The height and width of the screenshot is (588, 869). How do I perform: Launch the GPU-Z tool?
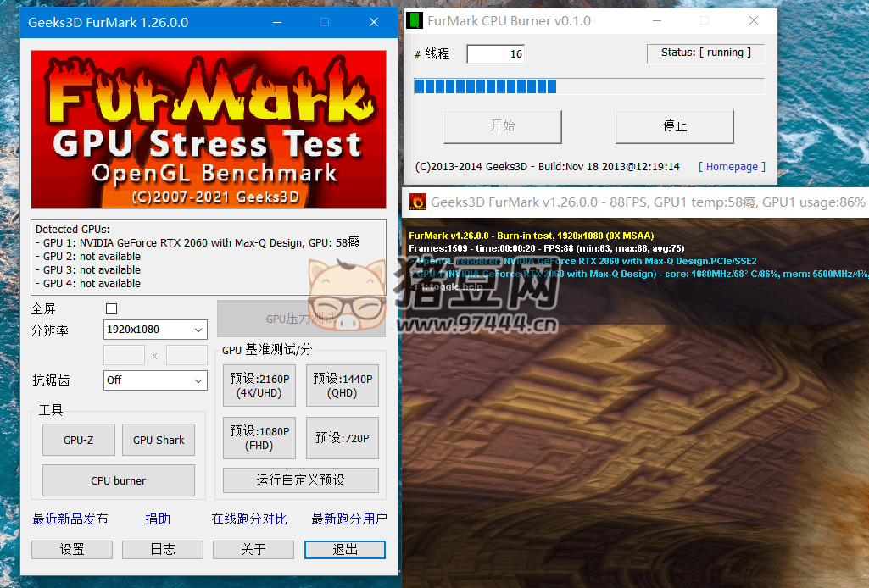click(x=79, y=440)
